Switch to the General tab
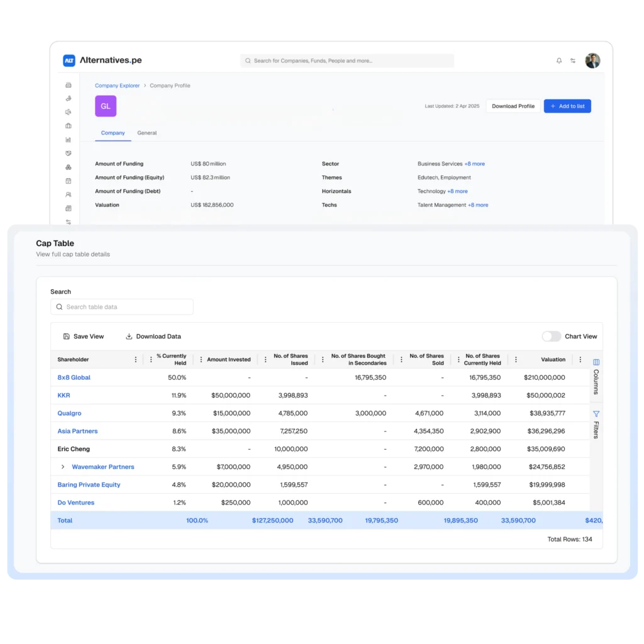The image size is (644, 644). click(x=147, y=133)
